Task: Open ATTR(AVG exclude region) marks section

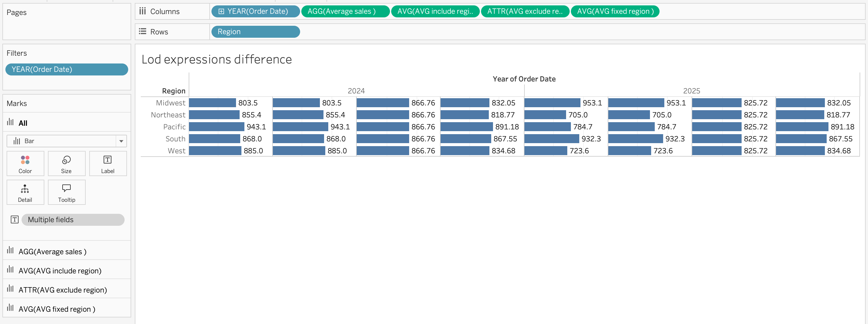Action: point(62,290)
